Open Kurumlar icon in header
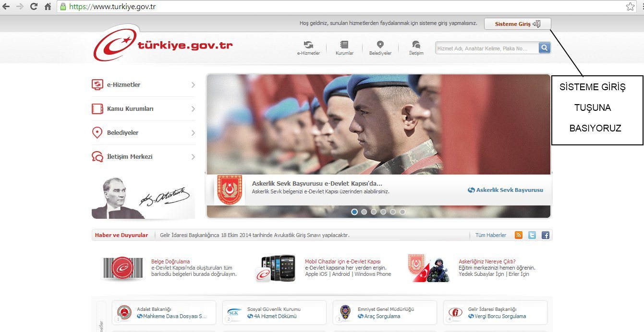 (344, 45)
